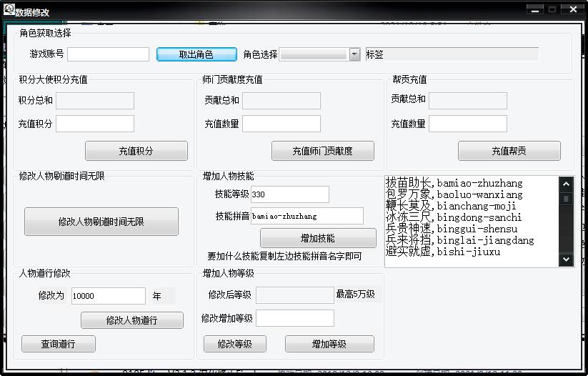
Task: Click the 修改等级 button
Action: coord(234,344)
